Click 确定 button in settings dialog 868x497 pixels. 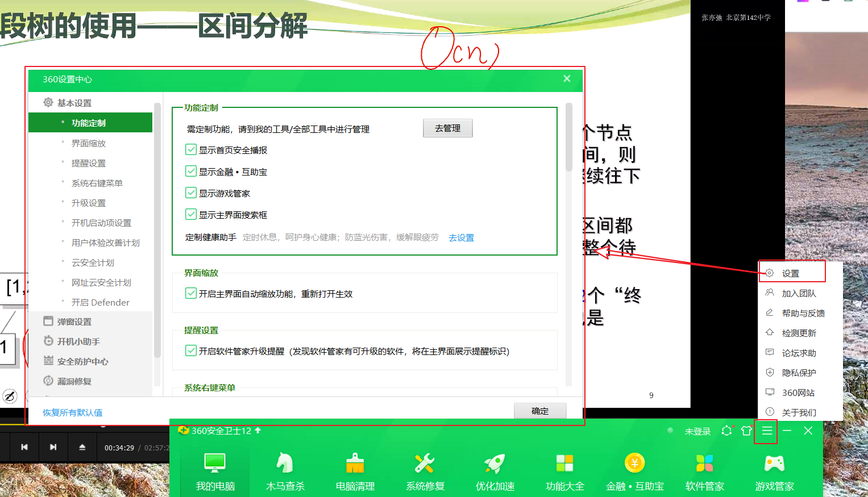(x=540, y=411)
